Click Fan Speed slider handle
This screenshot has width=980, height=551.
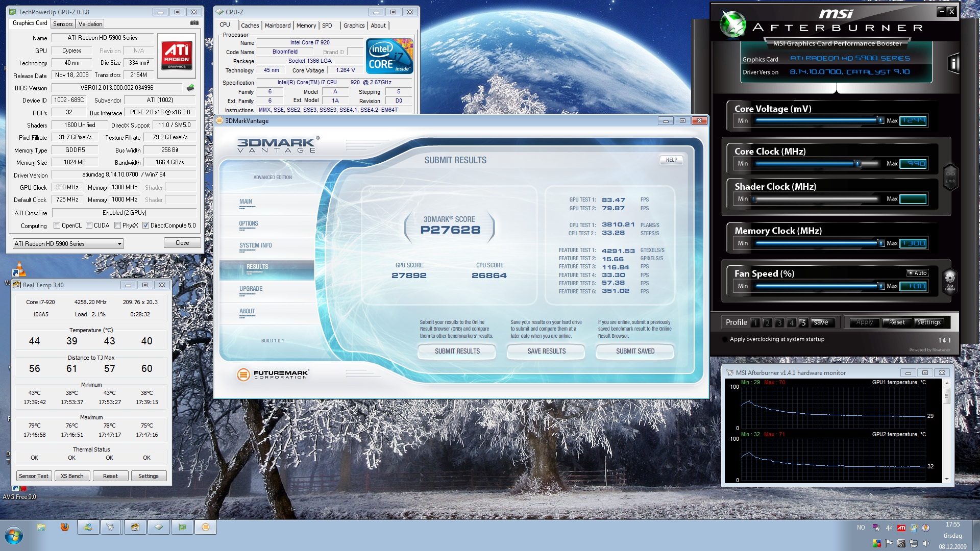(x=881, y=286)
